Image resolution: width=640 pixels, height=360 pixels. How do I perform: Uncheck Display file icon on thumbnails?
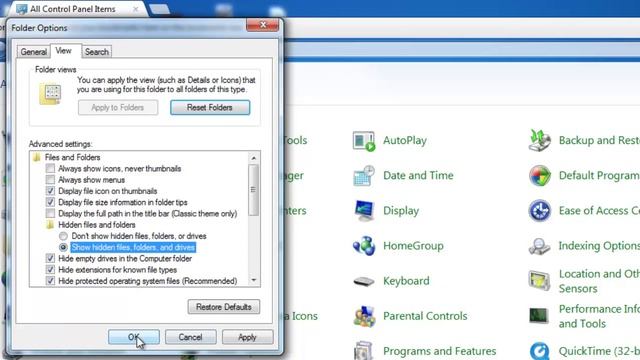point(50,191)
